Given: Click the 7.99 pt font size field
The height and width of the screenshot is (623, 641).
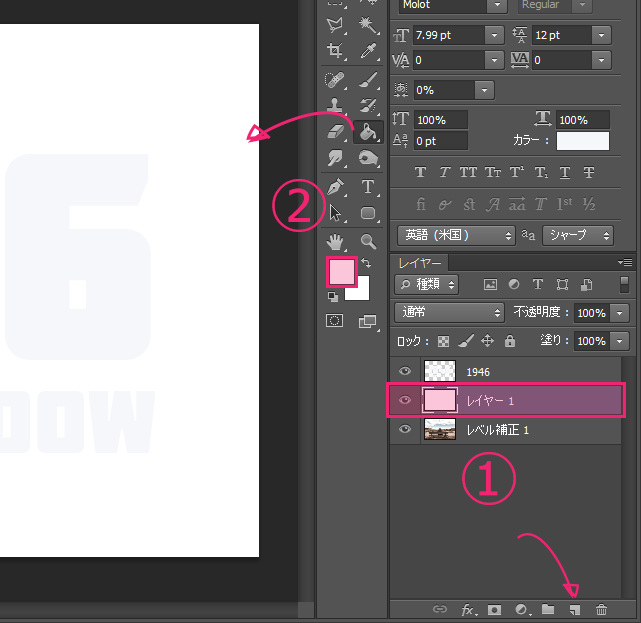Looking at the screenshot, I should 447,35.
